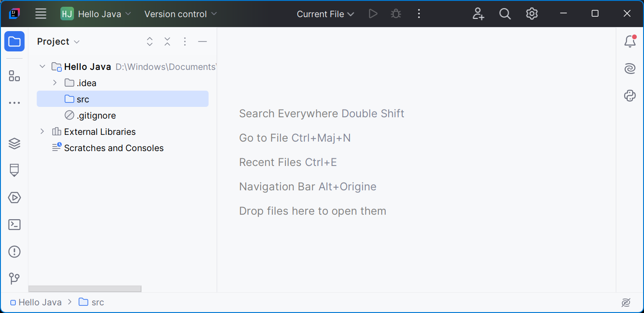Screen dimensions: 644x313
Task: Toggle the Project tool window folder icon
Action: (x=14, y=41)
